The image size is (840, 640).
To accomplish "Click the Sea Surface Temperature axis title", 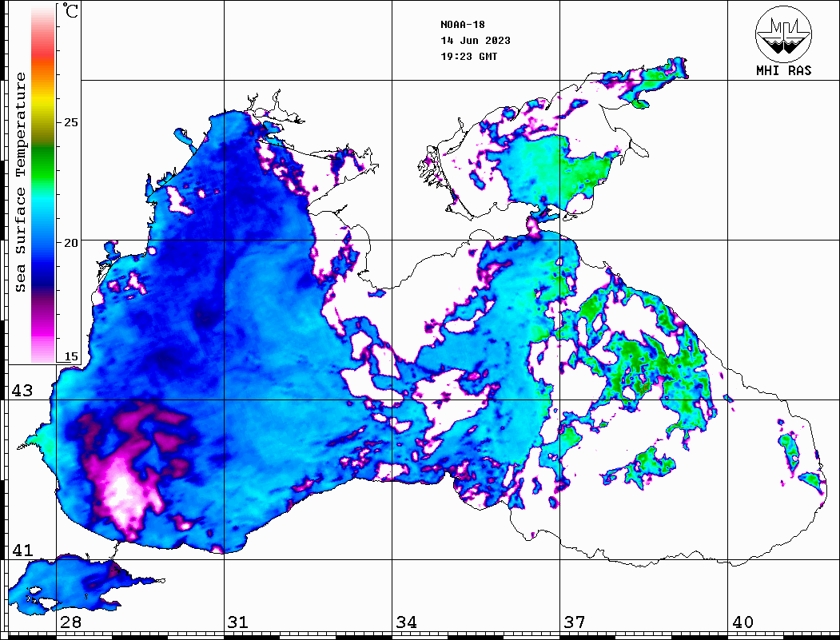I will [x=20, y=182].
